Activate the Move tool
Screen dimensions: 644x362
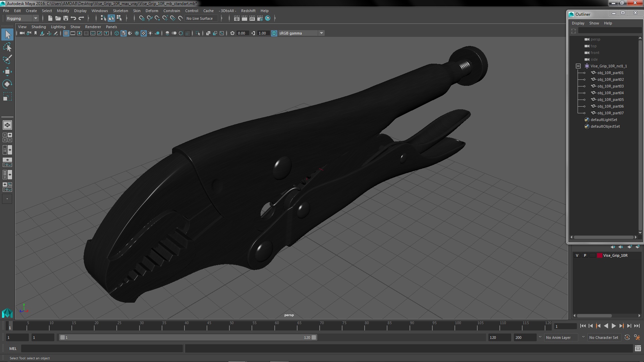7,72
